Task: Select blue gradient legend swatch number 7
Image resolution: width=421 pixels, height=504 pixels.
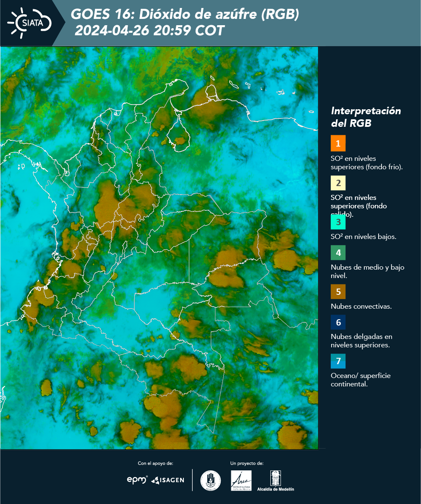Action: 338,361
